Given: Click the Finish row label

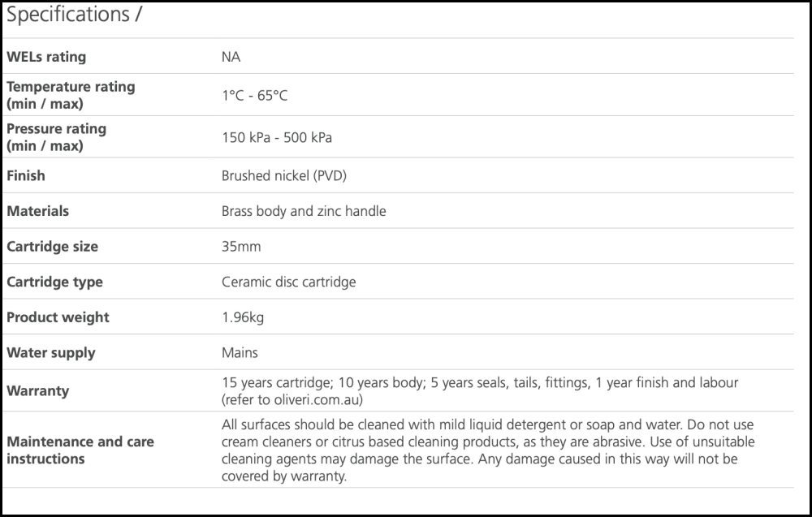Looking at the screenshot, I should click(26, 175).
